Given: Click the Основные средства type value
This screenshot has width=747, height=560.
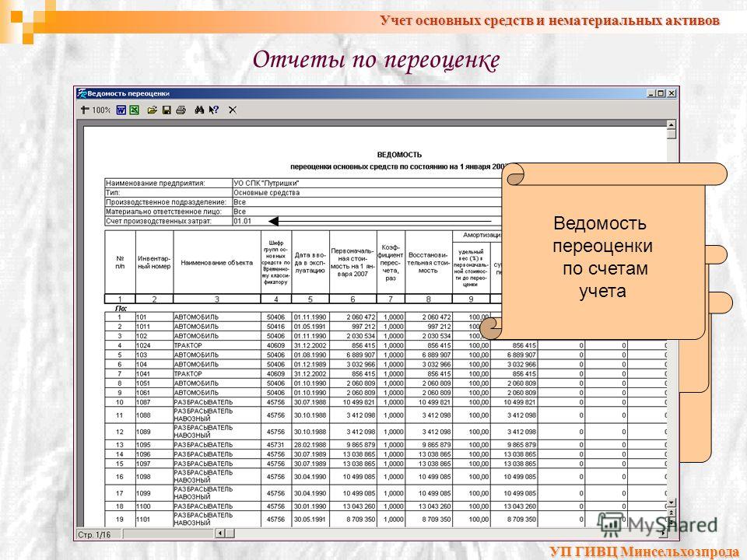Looking at the screenshot, I should click(266, 193).
